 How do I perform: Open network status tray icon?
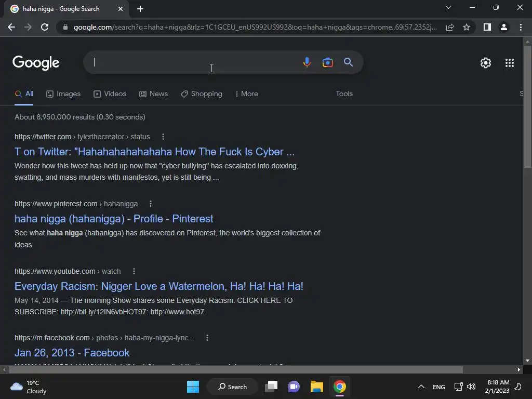(x=458, y=387)
